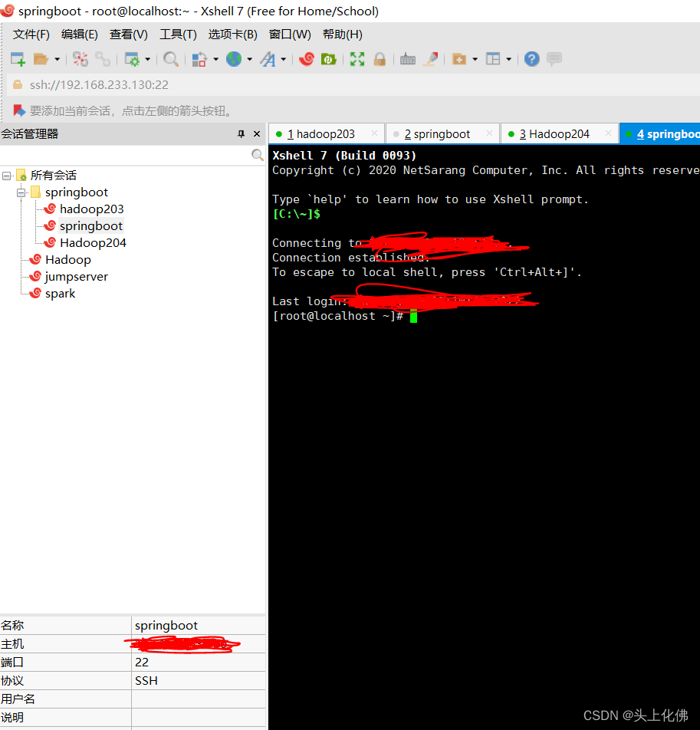Viewport: 700px width, 730px height.
Task: Select the spark session in tree
Action: tap(60, 293)
